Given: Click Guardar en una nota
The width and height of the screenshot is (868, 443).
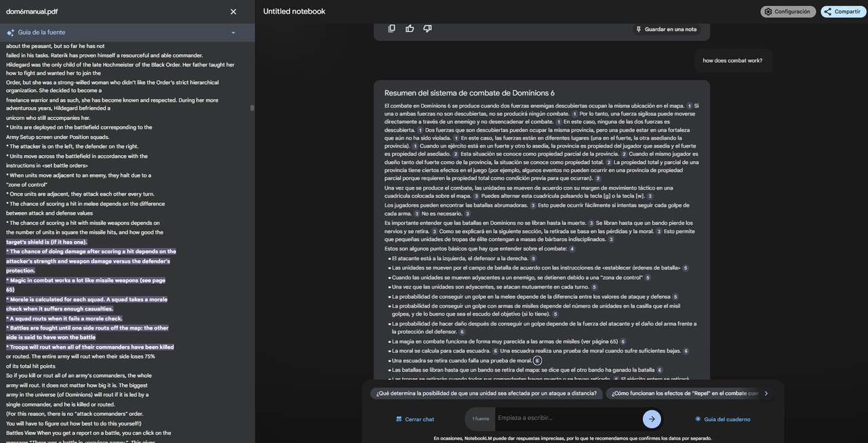Looking at the screenshot, I should coord(666,29).
